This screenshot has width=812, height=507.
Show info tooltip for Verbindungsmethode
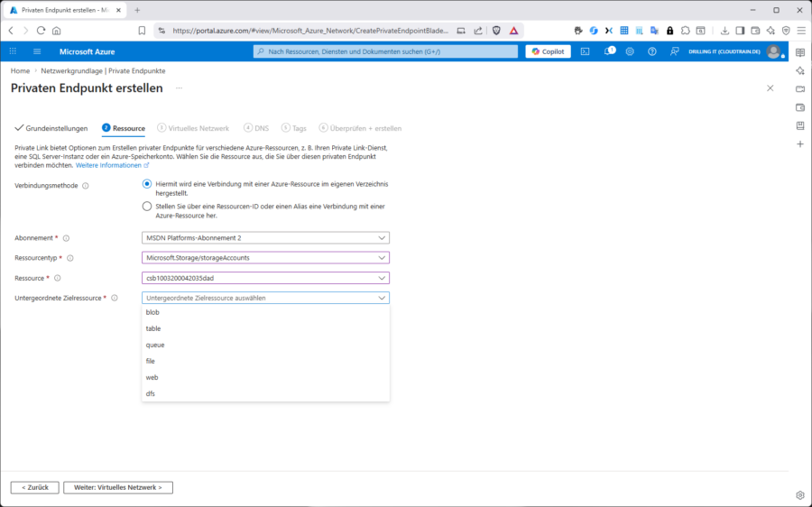point(86,186)
